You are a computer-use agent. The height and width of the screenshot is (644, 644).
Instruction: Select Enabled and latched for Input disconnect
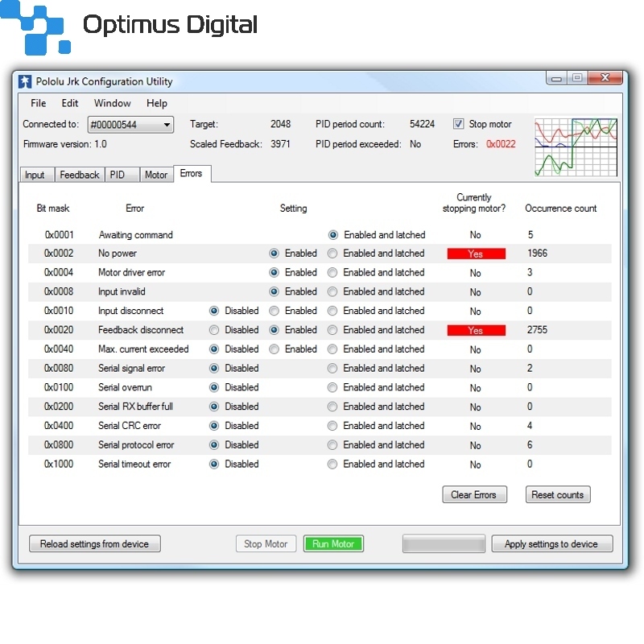point(332,311)
